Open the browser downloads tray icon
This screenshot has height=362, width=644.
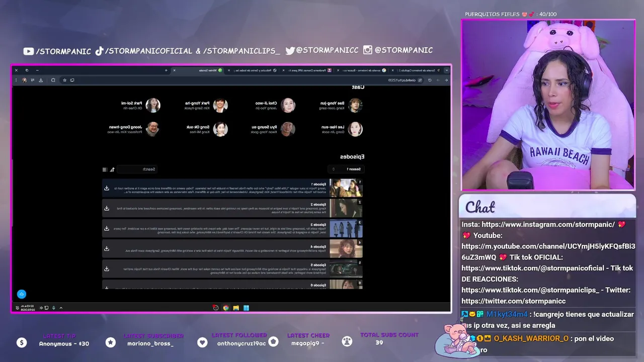click(x=41, y=80)
